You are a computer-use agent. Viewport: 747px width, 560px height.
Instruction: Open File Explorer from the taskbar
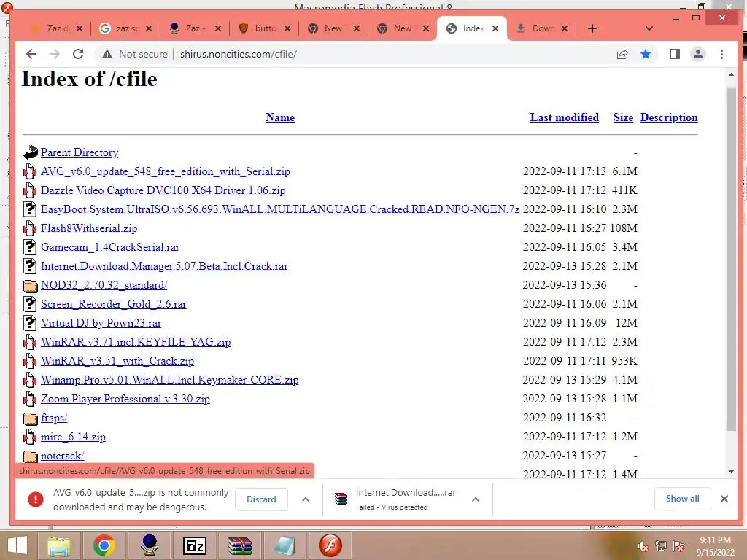point(59,545)
